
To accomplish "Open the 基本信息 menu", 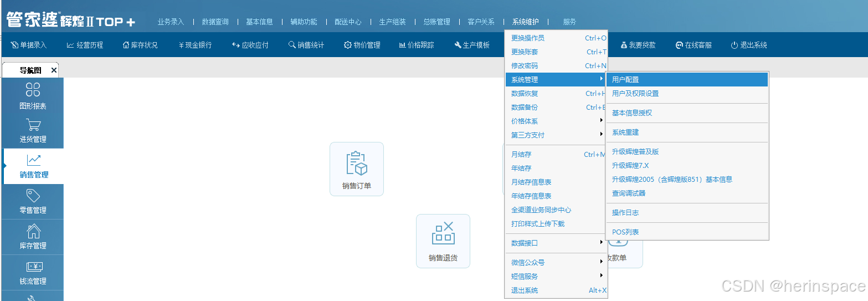I will pyautogui.click(x=259, y=22).
